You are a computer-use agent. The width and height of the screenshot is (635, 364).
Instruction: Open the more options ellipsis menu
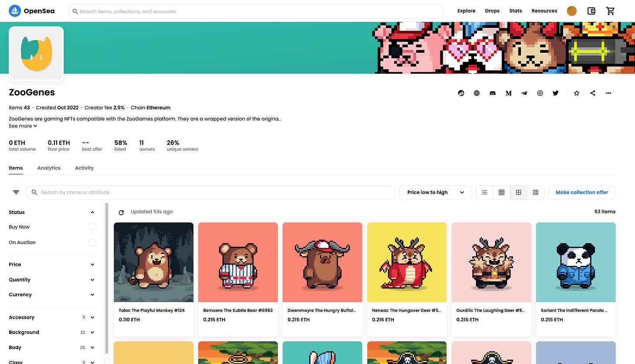(x=608, y=93)
